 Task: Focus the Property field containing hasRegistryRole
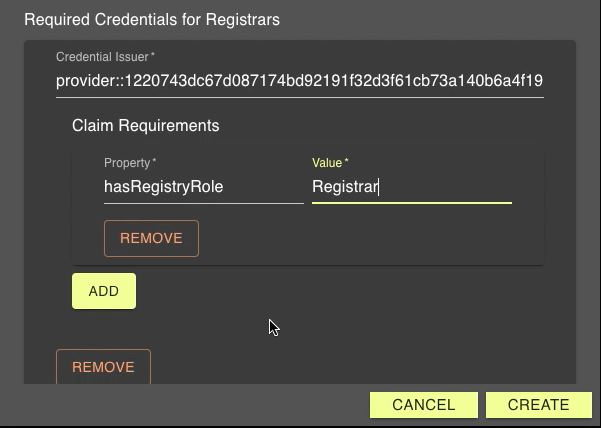(x=203, y=187)
